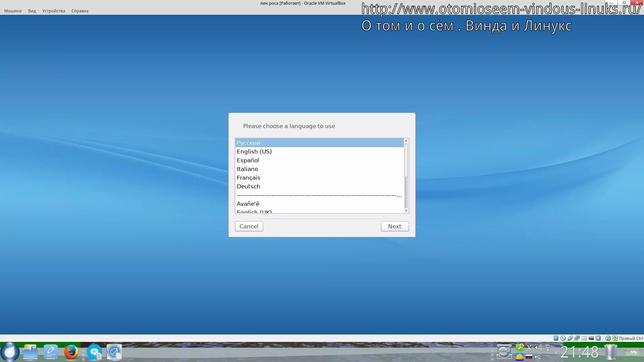
Task: Launch Firefox from the taskbar
Action: 71,352
